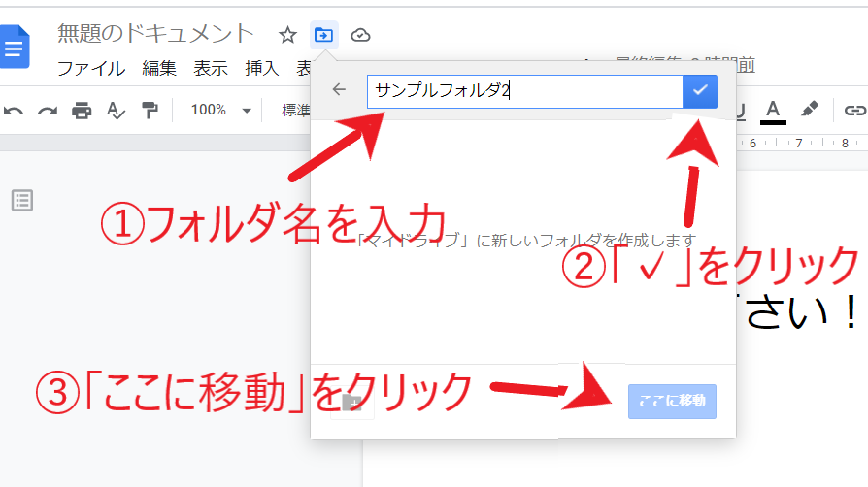
Task: Rename the 無題のドキュメント title
Action: click(x=155, y=34)
